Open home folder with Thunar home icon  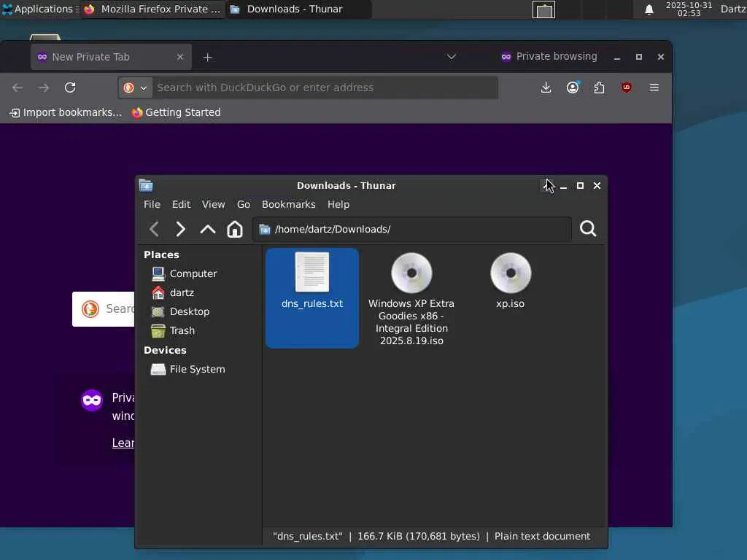tap(234, 229)
